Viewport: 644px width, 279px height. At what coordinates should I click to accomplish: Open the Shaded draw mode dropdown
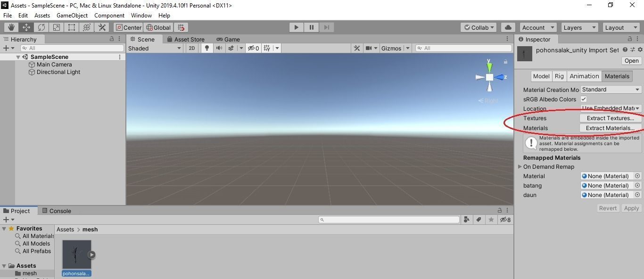(155, 48)
